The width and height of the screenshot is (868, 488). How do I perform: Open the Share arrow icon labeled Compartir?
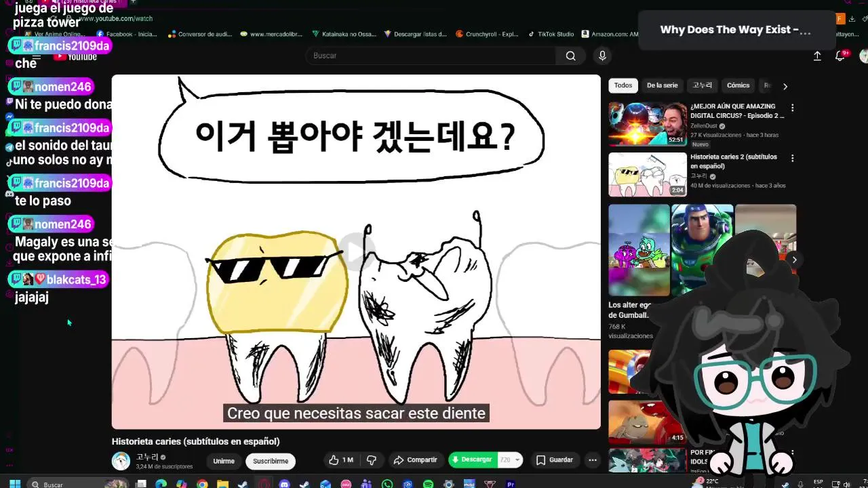click(x=416, y=460)
